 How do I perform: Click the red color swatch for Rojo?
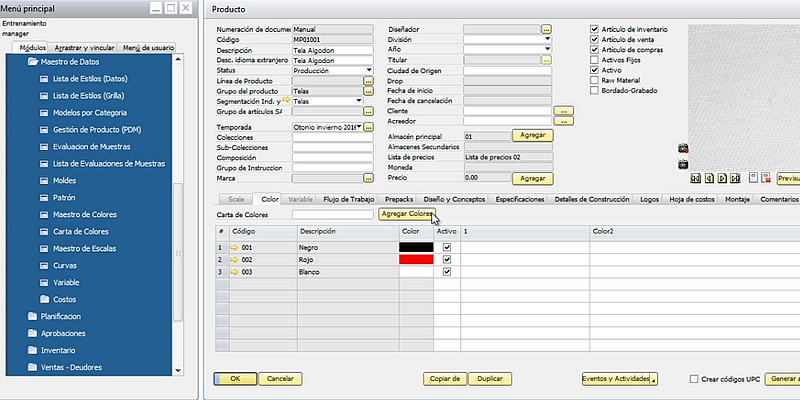pyautogui.click(x=416, y=259)
